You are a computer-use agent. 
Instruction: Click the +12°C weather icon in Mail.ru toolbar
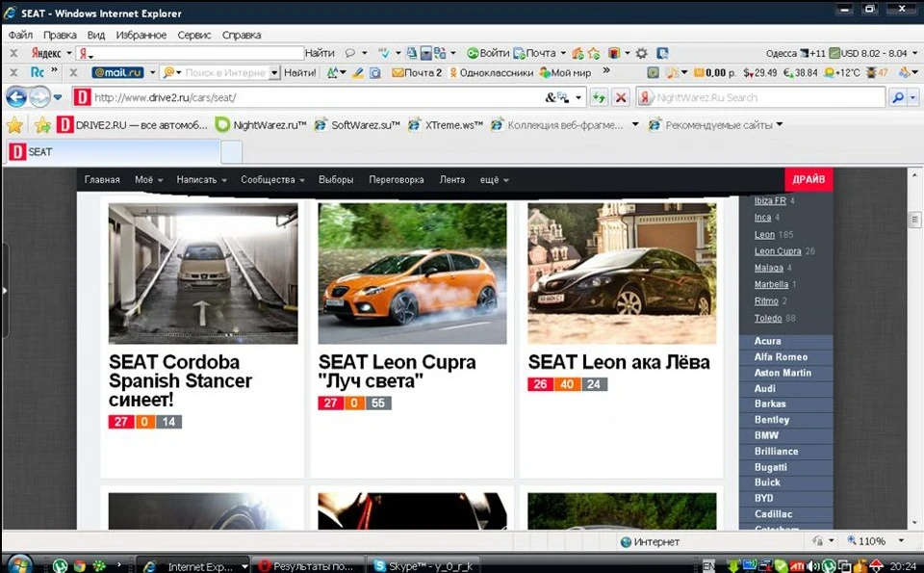click(x=841, y=72)
